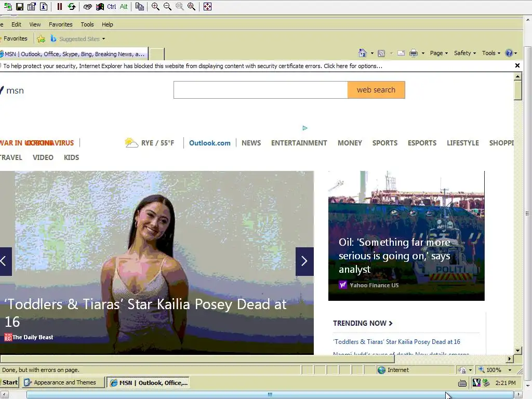Viewport: 532px width, 399px height.
Task: Click the floppy disk save icon
Action: 20,6
